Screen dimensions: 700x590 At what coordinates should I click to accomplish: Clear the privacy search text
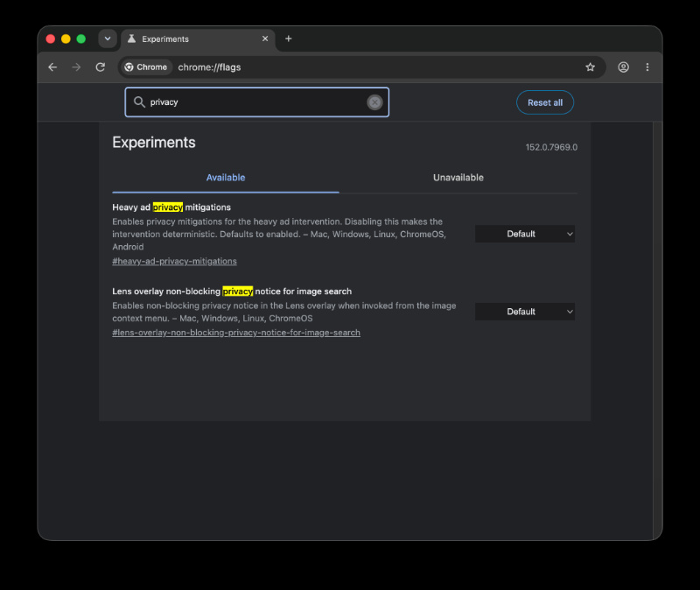pos(374,102)
